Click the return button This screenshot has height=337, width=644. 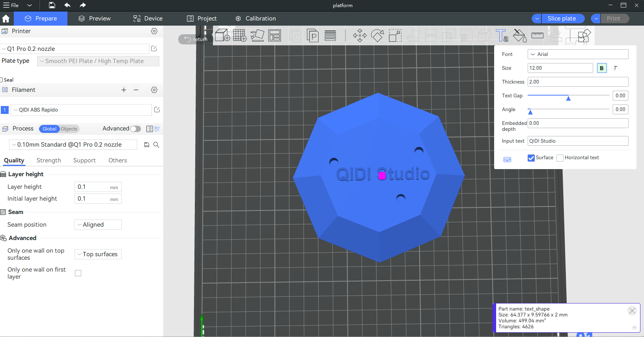196,39
